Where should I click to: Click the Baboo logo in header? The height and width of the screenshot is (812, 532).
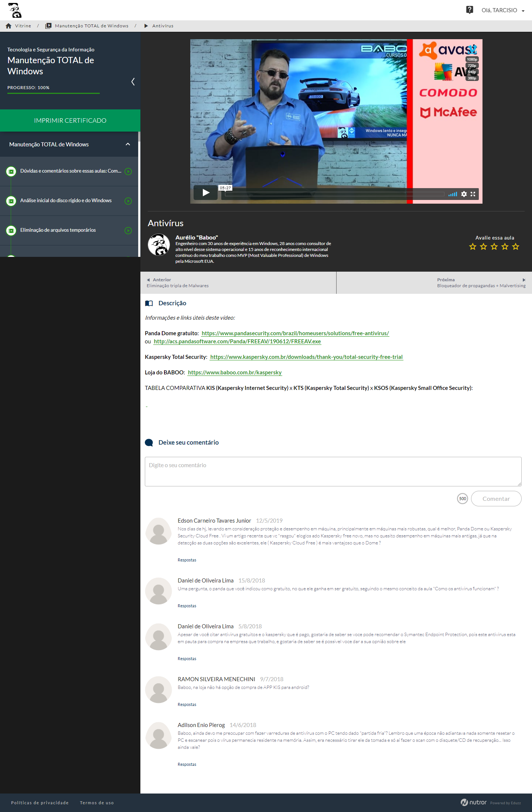(x=15, y=10)
